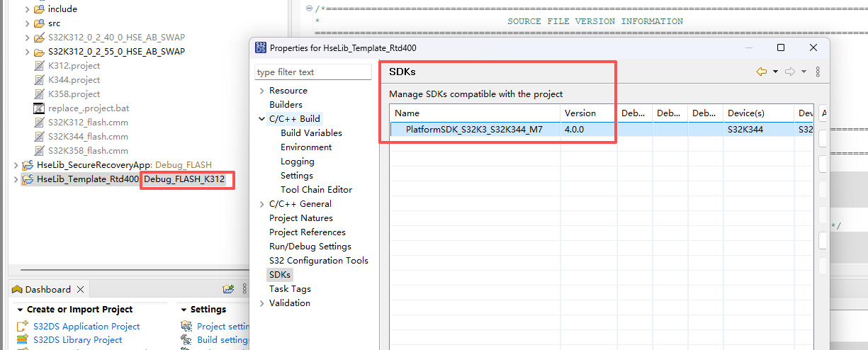Image resolution: width=868 pixels, height=350 pixels.
Task: Open Tool Chain Editor page
Action: [x=316, y=190]
